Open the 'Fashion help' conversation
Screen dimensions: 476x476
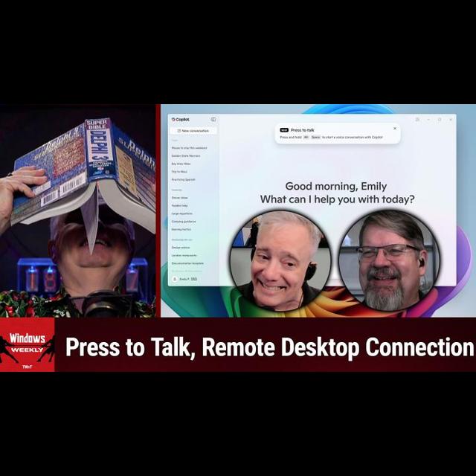(x=179, y=205)
